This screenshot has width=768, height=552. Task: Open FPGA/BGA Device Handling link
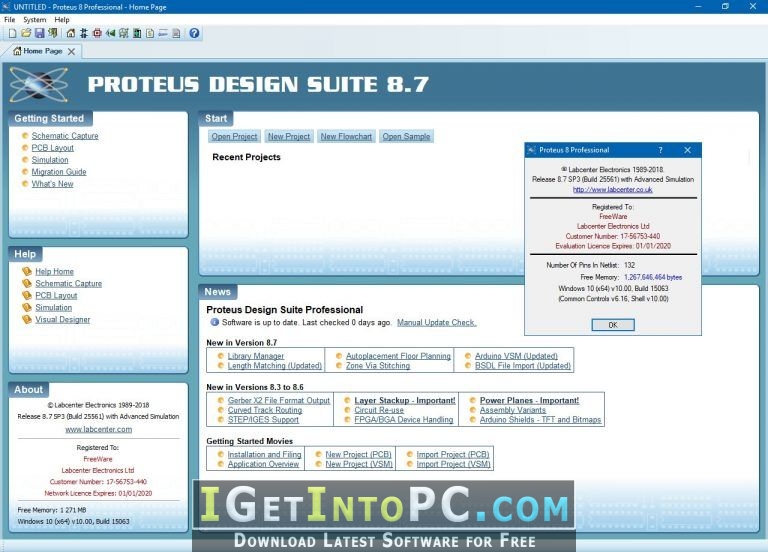[404, 420]
